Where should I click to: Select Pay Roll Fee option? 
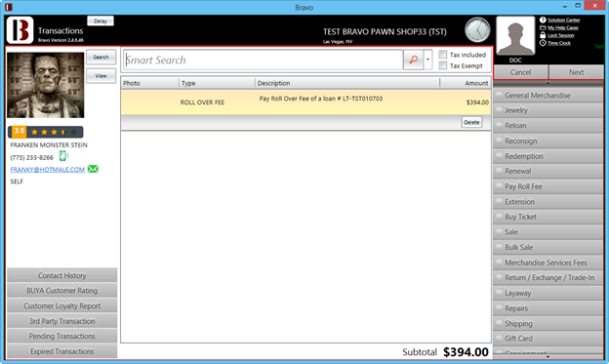[548, 186]
